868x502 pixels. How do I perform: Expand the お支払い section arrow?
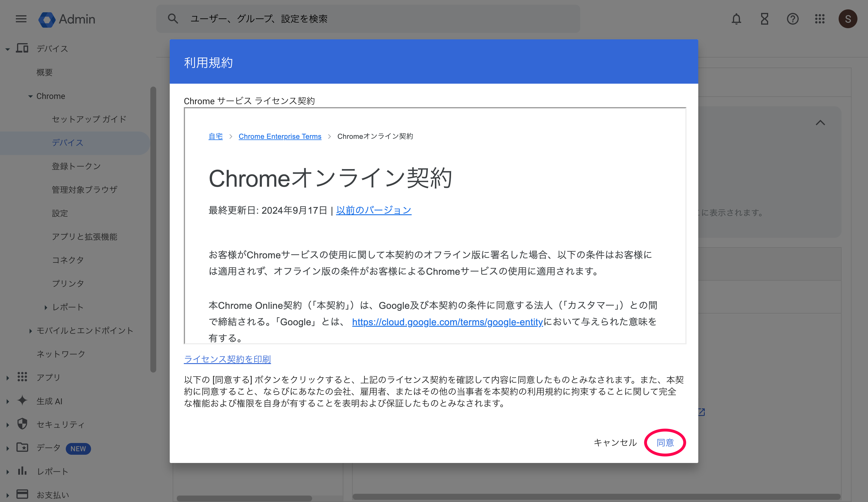point(8,495)
